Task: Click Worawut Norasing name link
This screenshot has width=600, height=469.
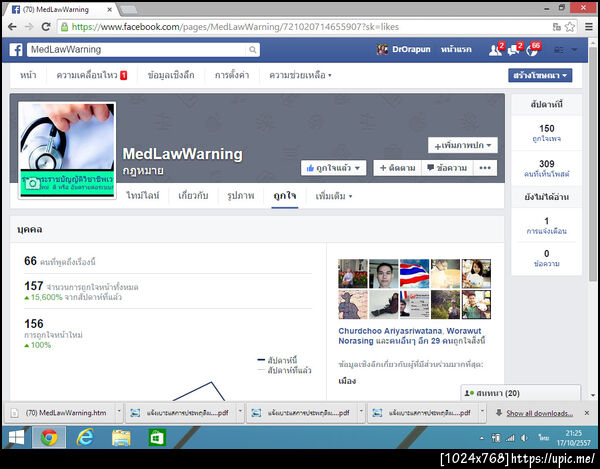Action: tap(410, 335)
